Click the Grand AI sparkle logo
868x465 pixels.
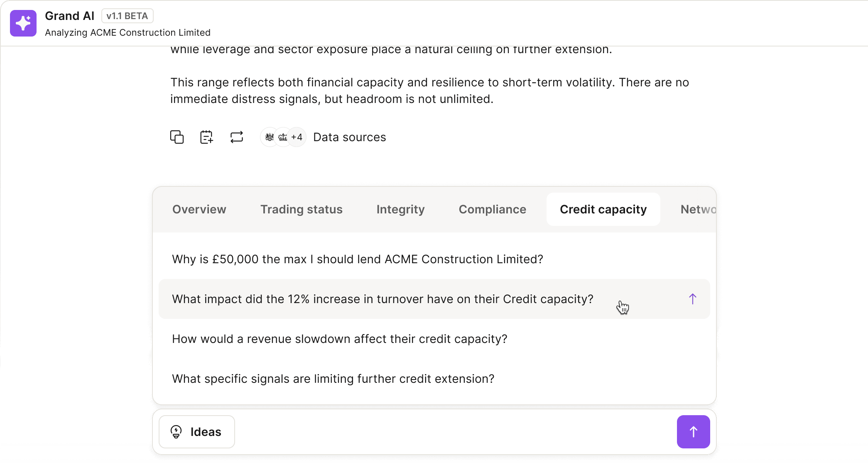point(23,23)
